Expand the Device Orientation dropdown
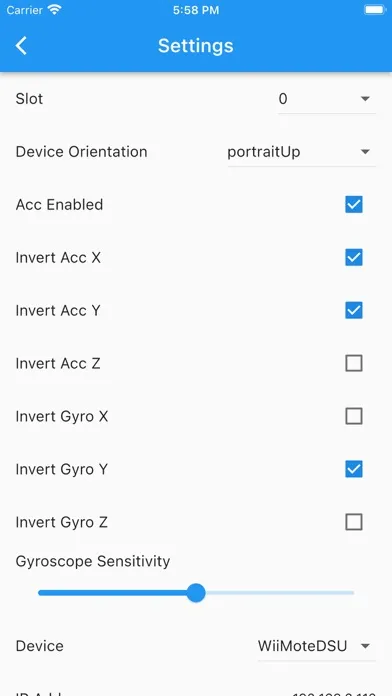The image size is (392, 696). click(x=301, y=152)
